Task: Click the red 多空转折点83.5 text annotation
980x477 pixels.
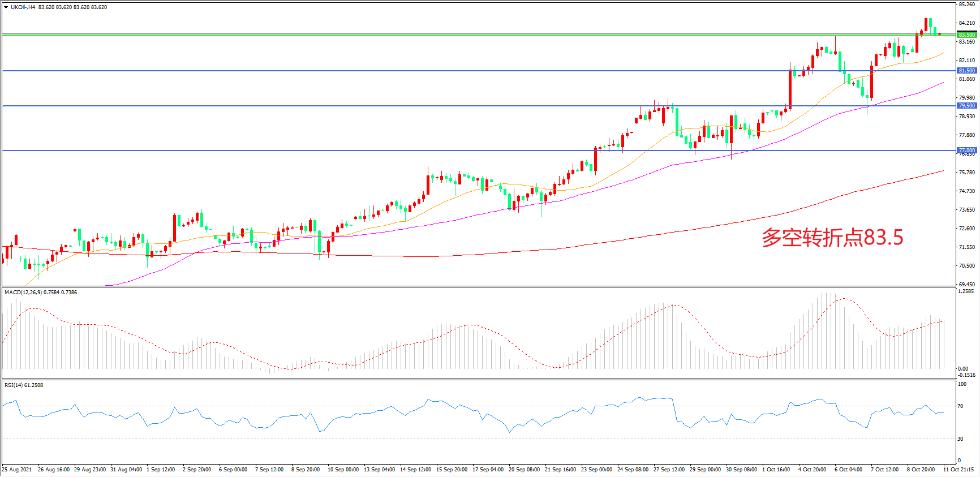Action: (x=832, y=238)
